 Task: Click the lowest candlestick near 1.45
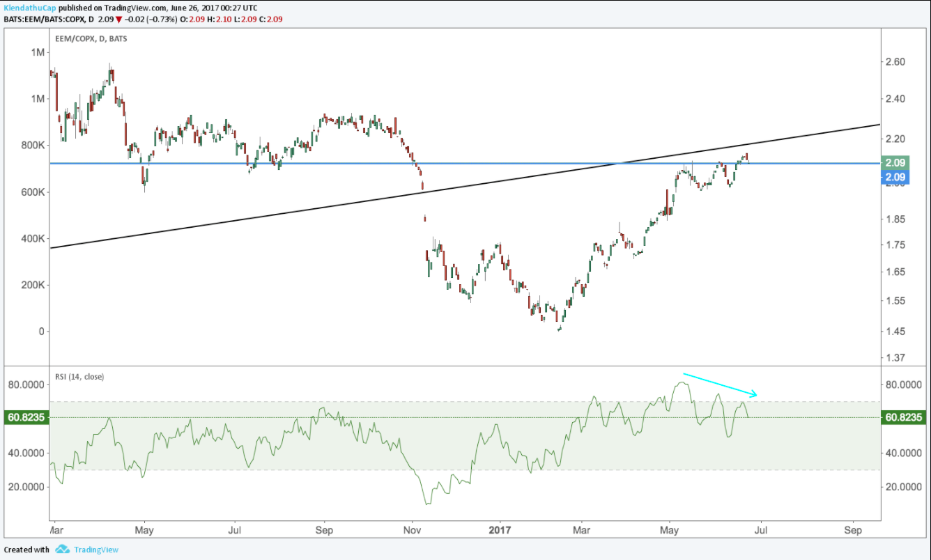[560, 328]
